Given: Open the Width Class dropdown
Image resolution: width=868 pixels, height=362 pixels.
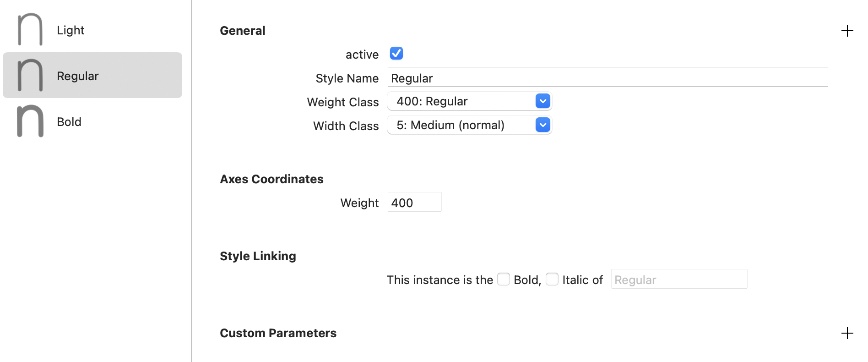Looking at the screenshot, I should coord(469,125).
